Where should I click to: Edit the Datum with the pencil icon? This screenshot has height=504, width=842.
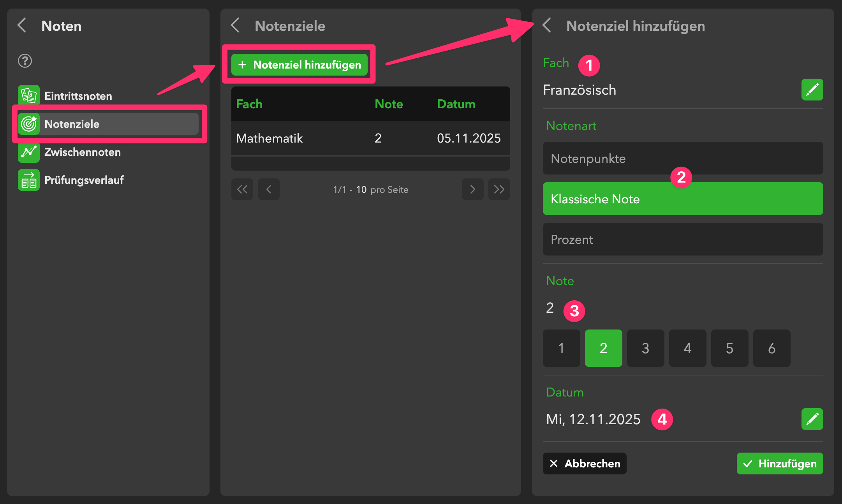pyautogui.click(x=812, y=419)
